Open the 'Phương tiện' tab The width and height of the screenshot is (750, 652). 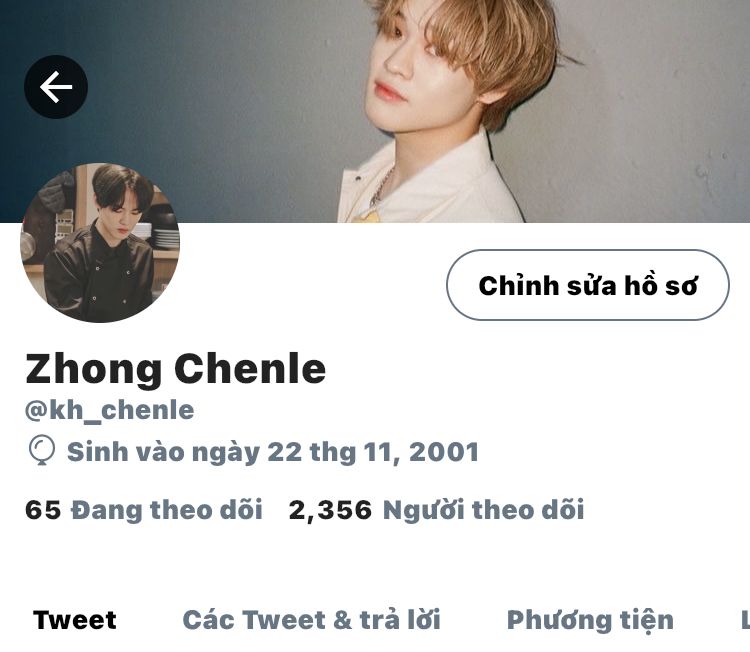[590, 620]
